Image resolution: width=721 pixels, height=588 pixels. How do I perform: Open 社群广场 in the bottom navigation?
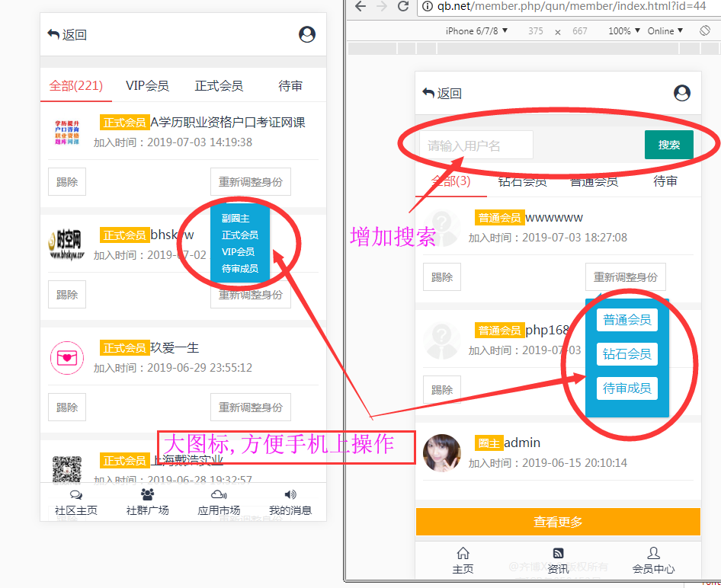[x=148, y=503]
